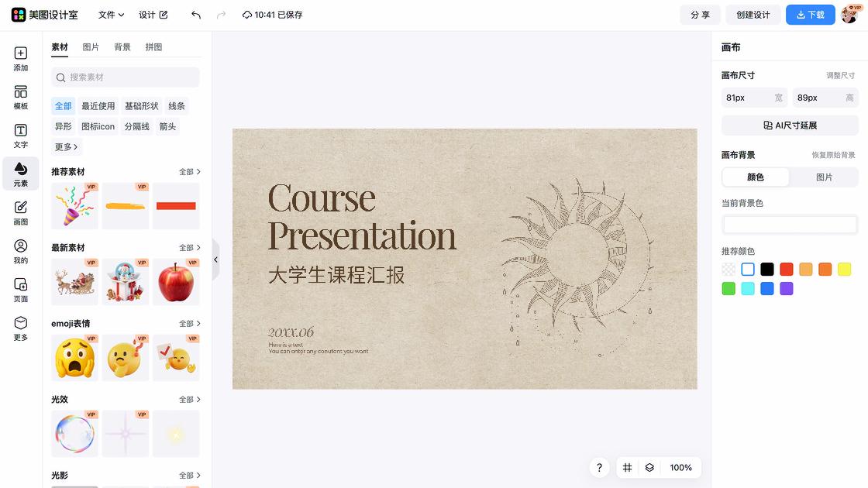
Task: Switch to the 图片 background tab
Action: point(825,177)
